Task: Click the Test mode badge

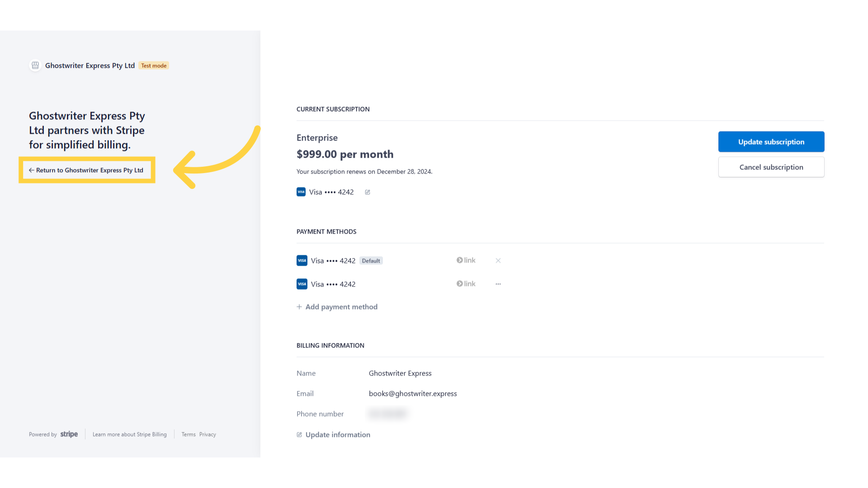Action: click(x=154, y=66)
